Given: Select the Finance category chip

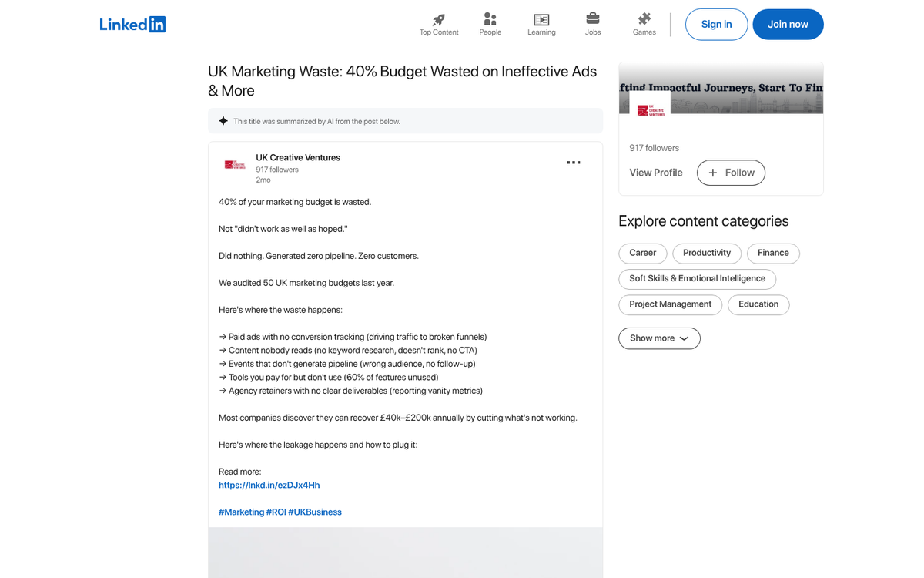Looking at the screenshot, I should point(773,253).
